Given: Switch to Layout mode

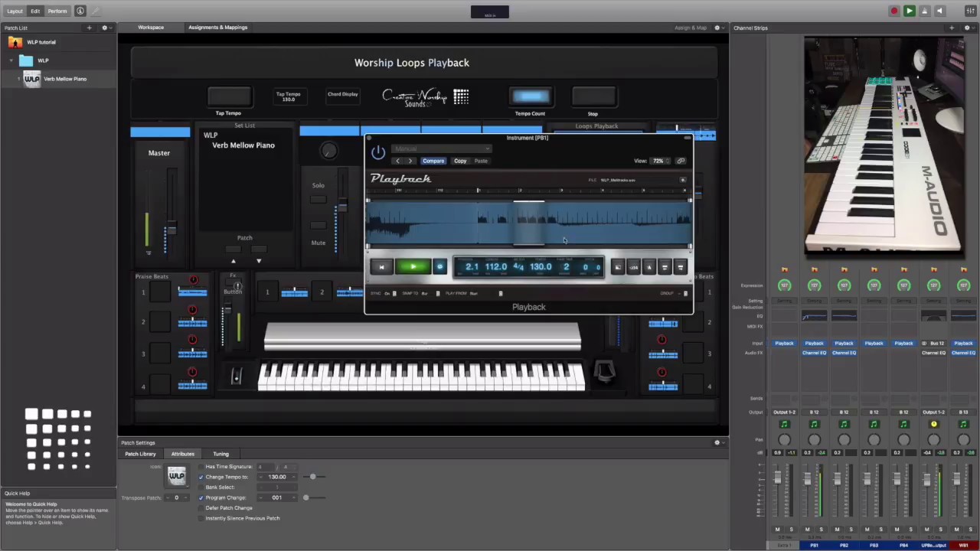Looking at the screenshot, I should (15, 11).
